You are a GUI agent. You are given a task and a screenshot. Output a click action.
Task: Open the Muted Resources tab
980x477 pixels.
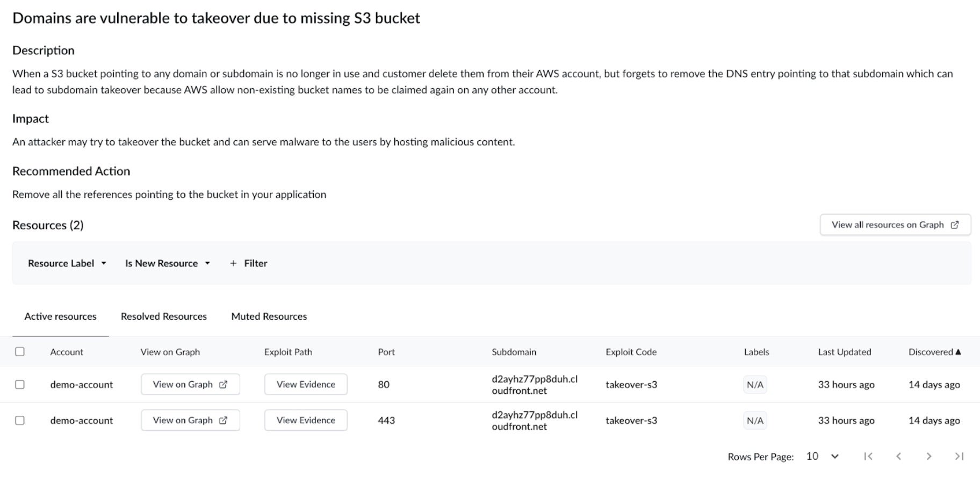click(x=269, y=316)
